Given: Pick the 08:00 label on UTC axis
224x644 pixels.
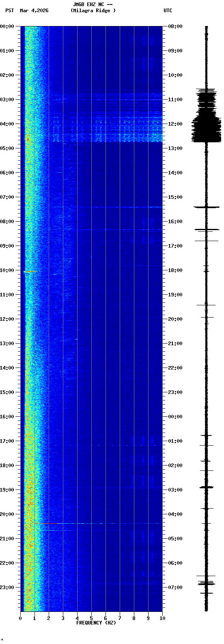Looking at the screenshot, I should tap(175, 26).
